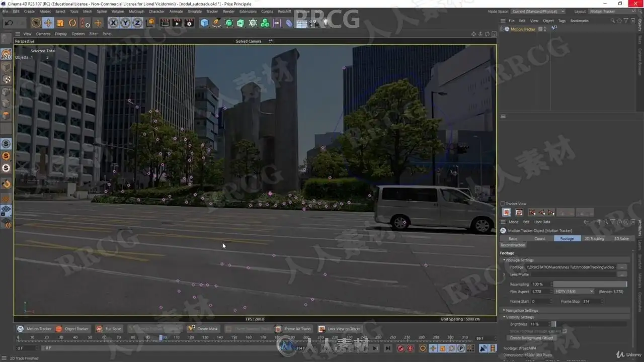Click the Footage file browse button

pos(622,267)
